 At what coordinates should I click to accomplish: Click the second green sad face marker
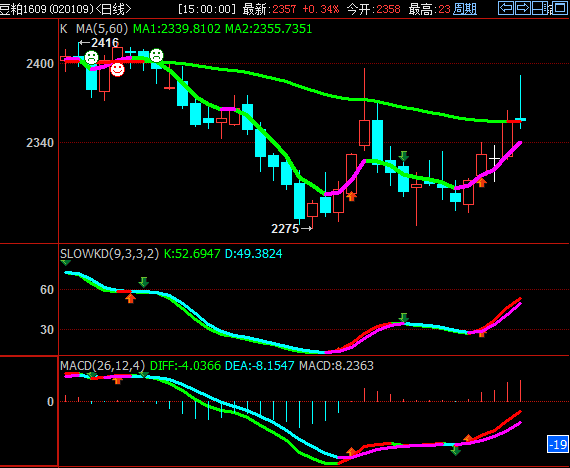pos(157,55)
